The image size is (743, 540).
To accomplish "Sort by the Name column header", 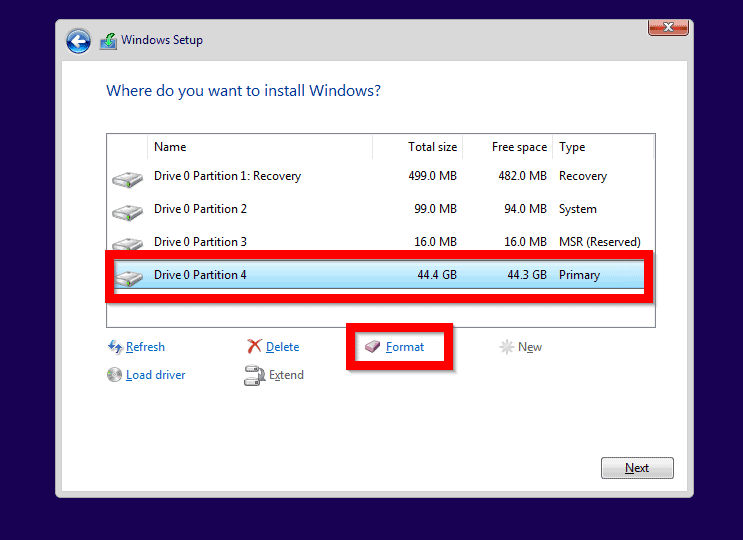I will tap(260, 147).
